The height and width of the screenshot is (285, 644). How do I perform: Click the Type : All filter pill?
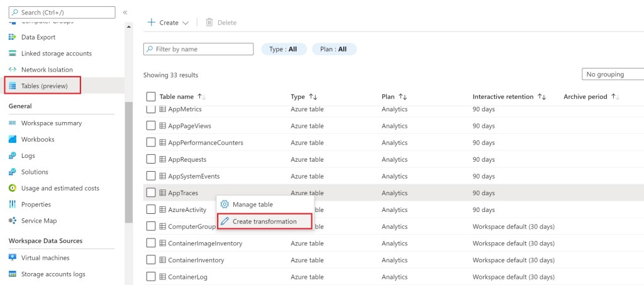point(283,49)
